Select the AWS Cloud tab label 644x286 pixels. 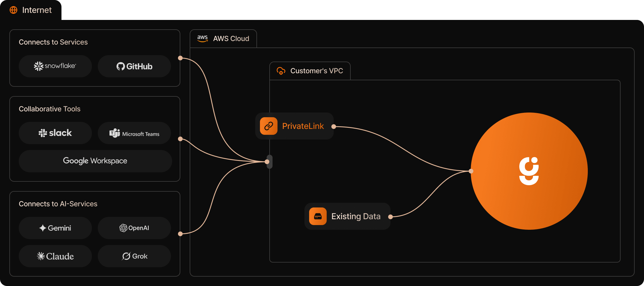pos(231,39)
